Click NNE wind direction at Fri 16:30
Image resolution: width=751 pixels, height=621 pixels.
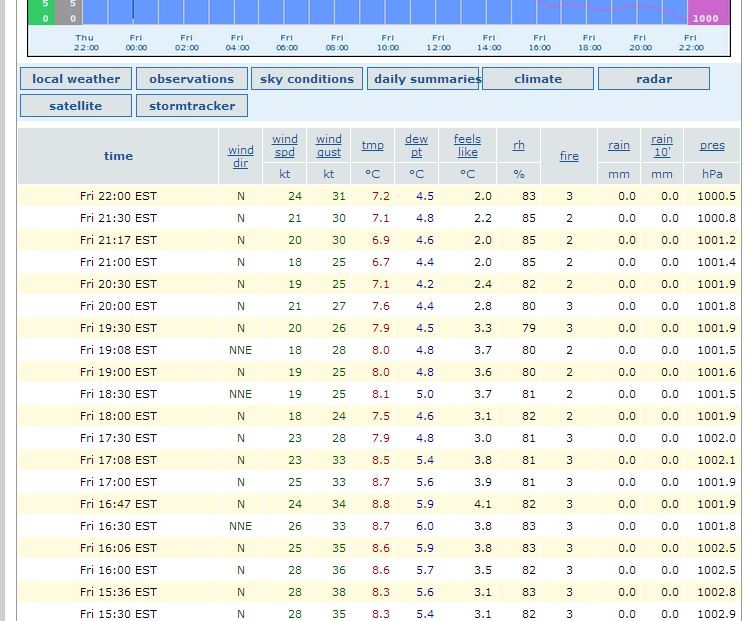(x=240, y=526)
